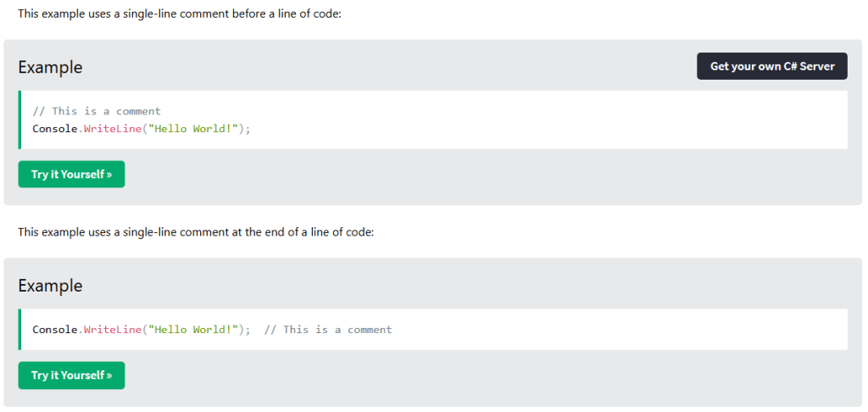Click the Get your own C# Server button

tap(771, 66)
